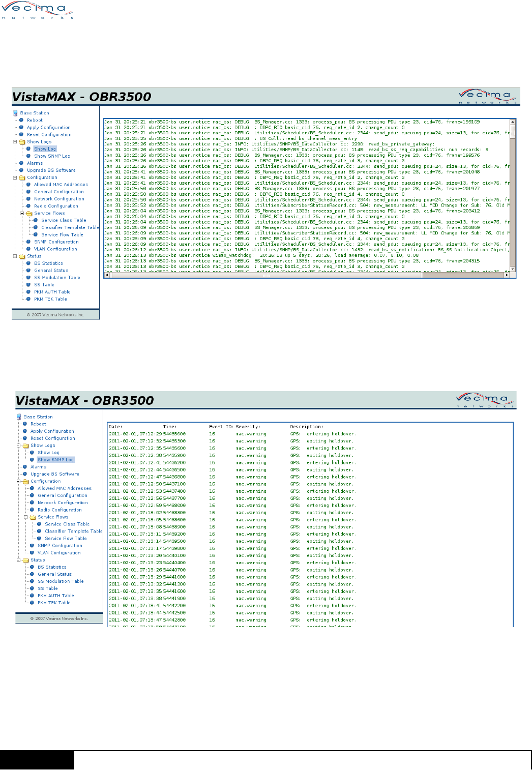Image resolution: width=532 pixels, height=770 pixels.
Task: Click Allowed MAC Addresses bullet in debug-log screenshot
Action: (28, 185)
